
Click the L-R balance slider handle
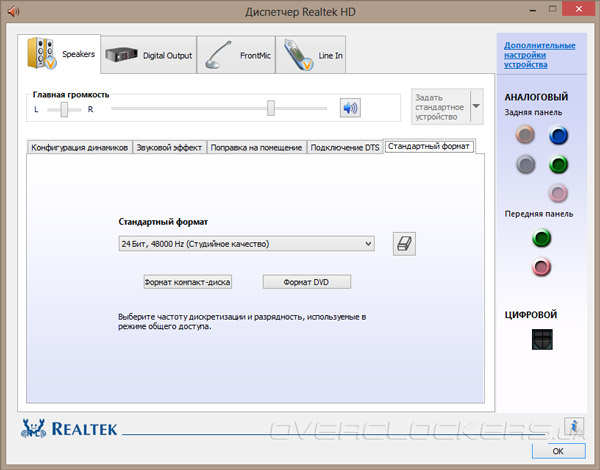[64, 109]
